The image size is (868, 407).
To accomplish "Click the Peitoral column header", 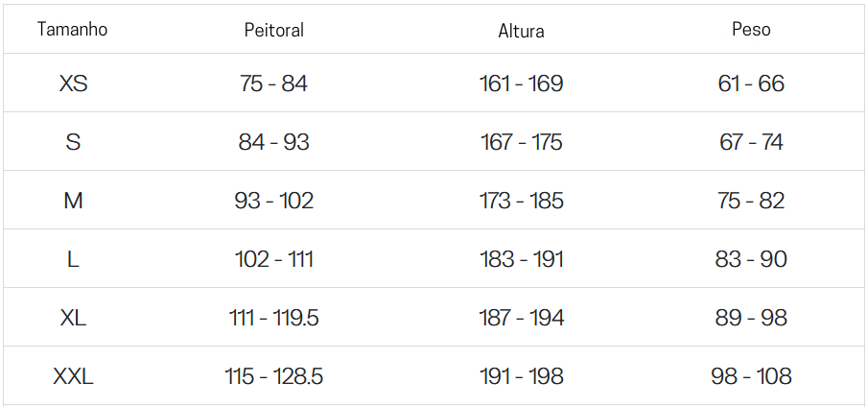I will coord(274,30).
